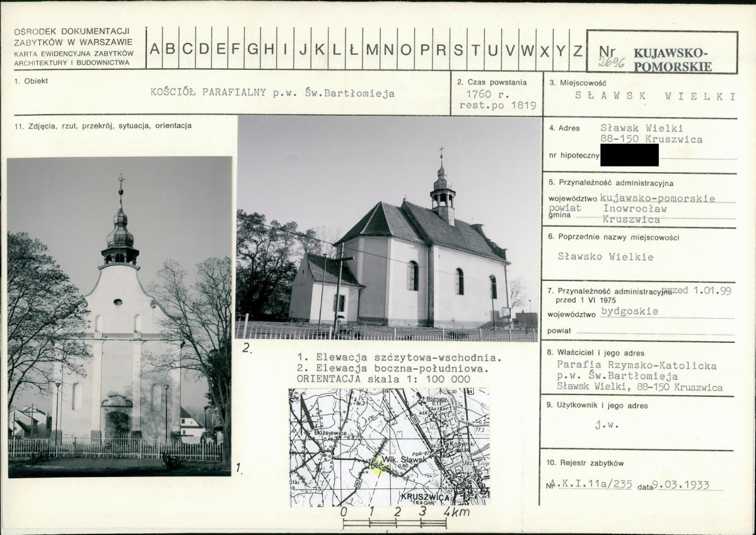Click the handwritten number 2696
756x535 pixels.
[612, 62]
